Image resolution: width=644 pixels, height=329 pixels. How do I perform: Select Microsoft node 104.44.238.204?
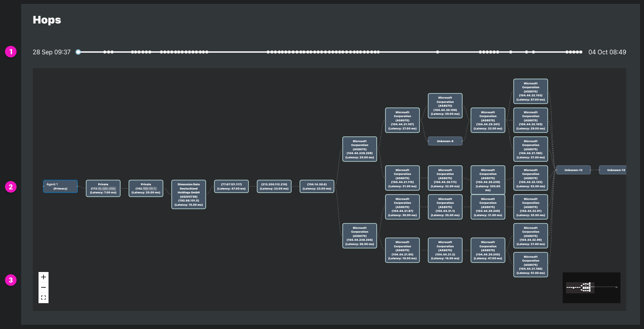(x=360, y=236)
